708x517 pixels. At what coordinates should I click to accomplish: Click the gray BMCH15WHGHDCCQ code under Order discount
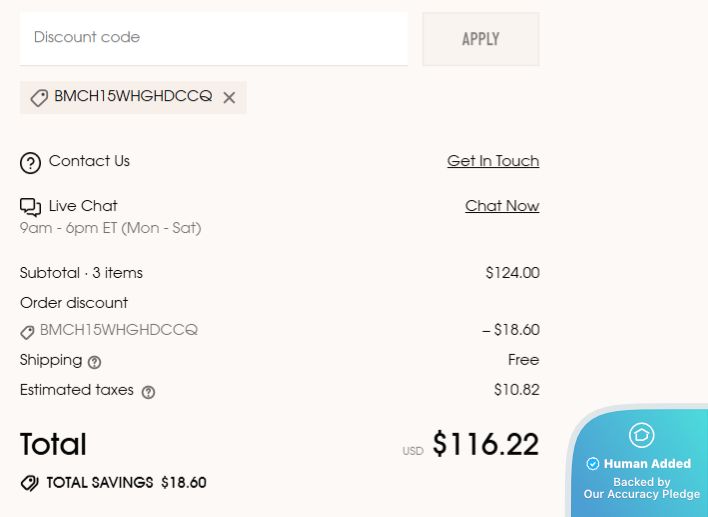point(119,330)
